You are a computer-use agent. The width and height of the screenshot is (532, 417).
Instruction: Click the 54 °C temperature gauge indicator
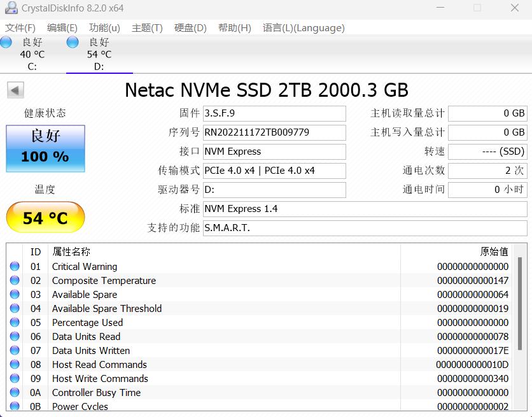click(45, 217)
